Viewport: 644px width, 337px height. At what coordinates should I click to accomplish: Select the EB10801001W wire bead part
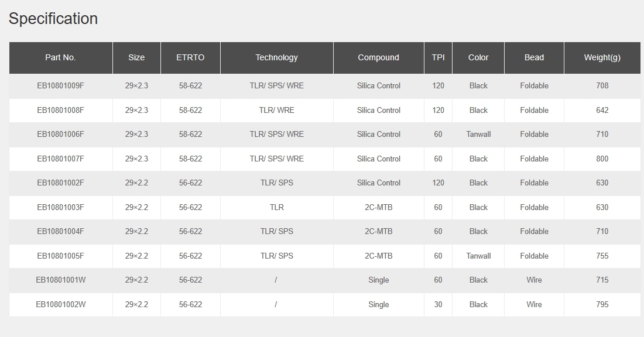coord(61,280)
